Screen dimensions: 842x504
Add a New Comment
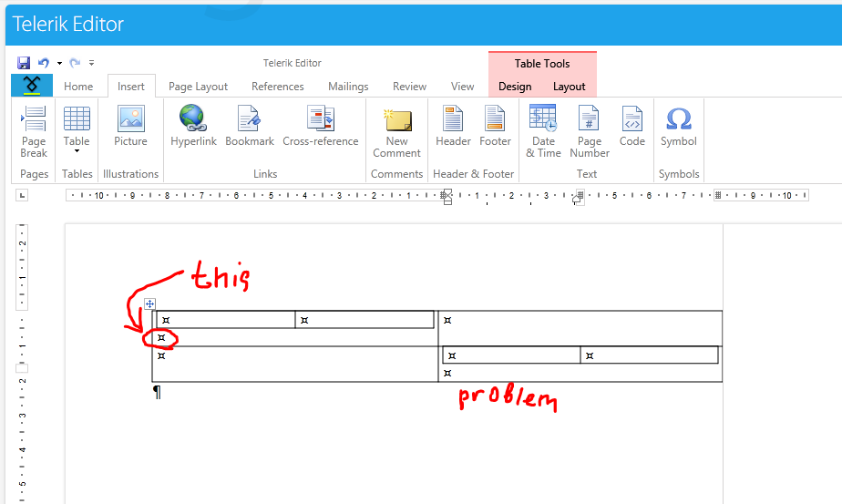coord(396,133)
